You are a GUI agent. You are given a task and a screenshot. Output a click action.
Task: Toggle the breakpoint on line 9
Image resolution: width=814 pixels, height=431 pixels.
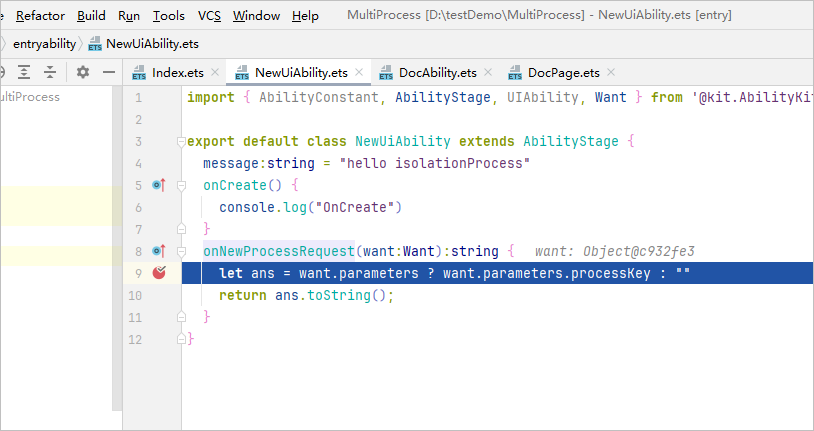click(158, 273)
